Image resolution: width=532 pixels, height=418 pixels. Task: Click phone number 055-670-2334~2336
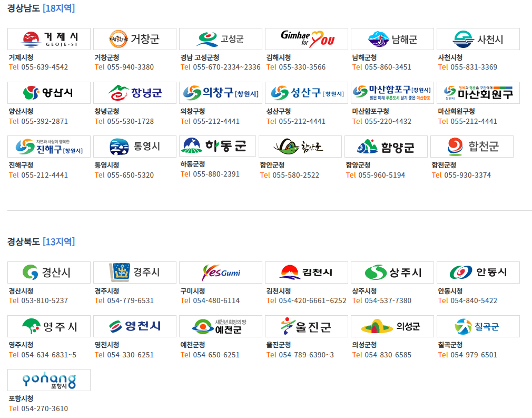pyautogui.click(x=226, y=67)
